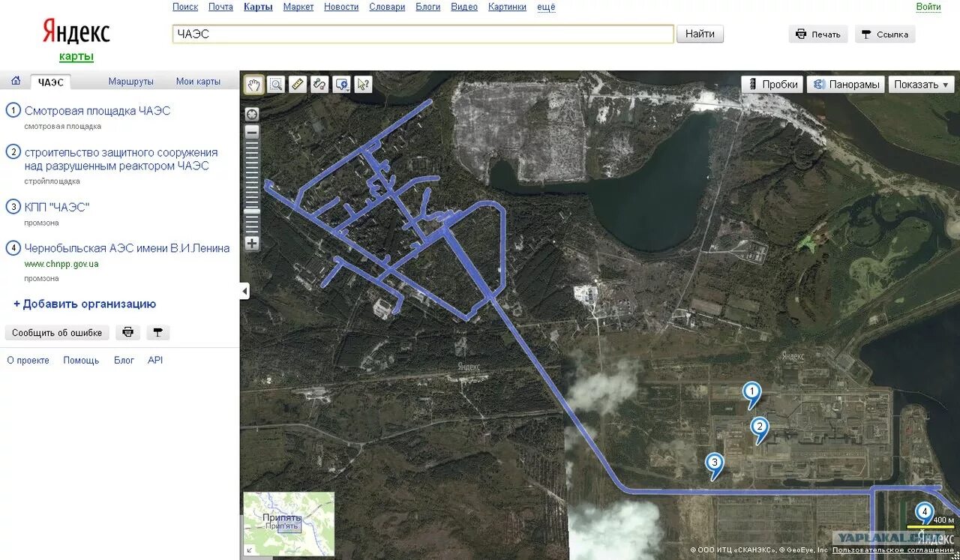Screen dimensions: 960x560
Task: Click map marker number 3
Action: click(715, 465)
